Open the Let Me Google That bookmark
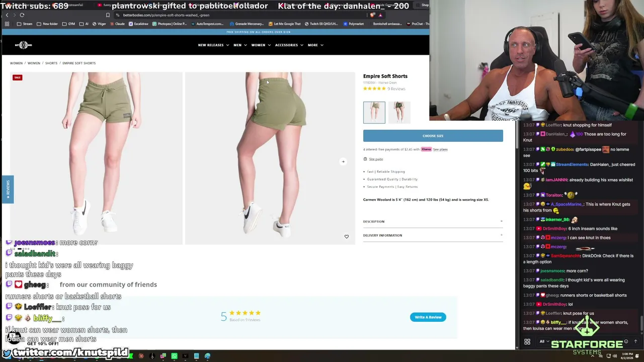Viewport: 644px width, 362px height. 285,24
